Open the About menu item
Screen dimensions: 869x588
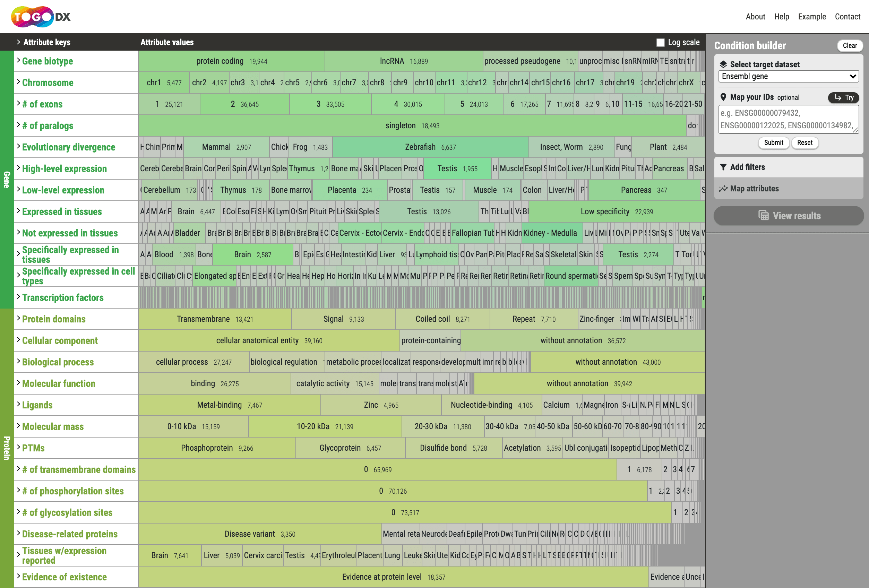coord(755,17)
